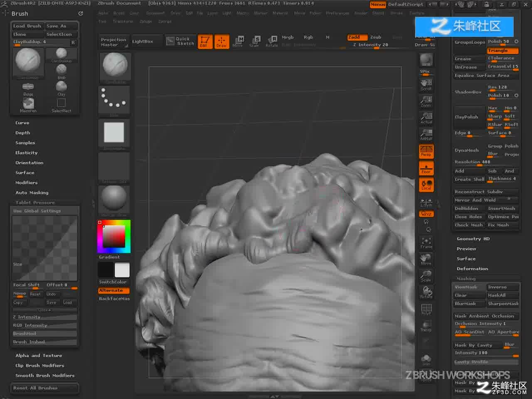Toggle Solo mode icon

pos(426,360)
